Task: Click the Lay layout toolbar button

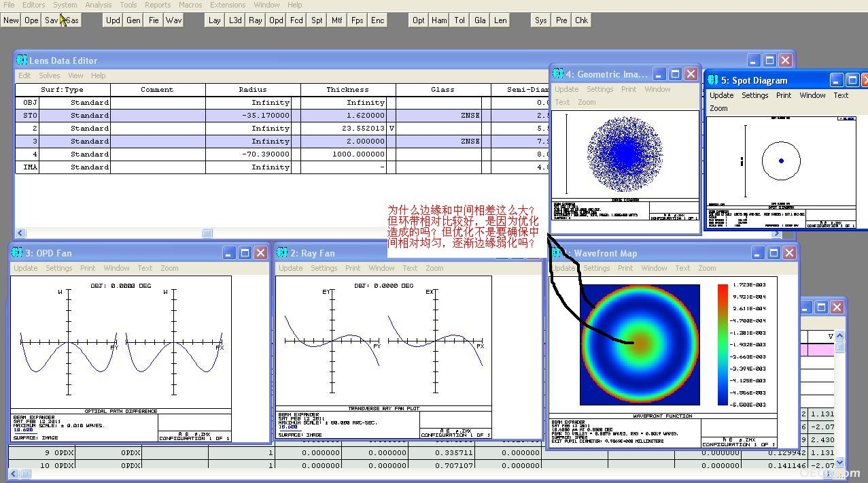Action: 215,20
